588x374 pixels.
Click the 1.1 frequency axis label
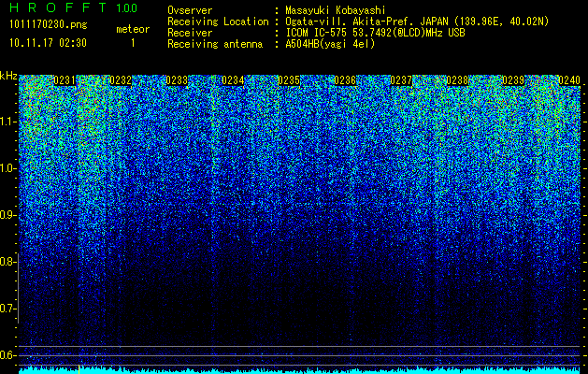coord(8,122)
